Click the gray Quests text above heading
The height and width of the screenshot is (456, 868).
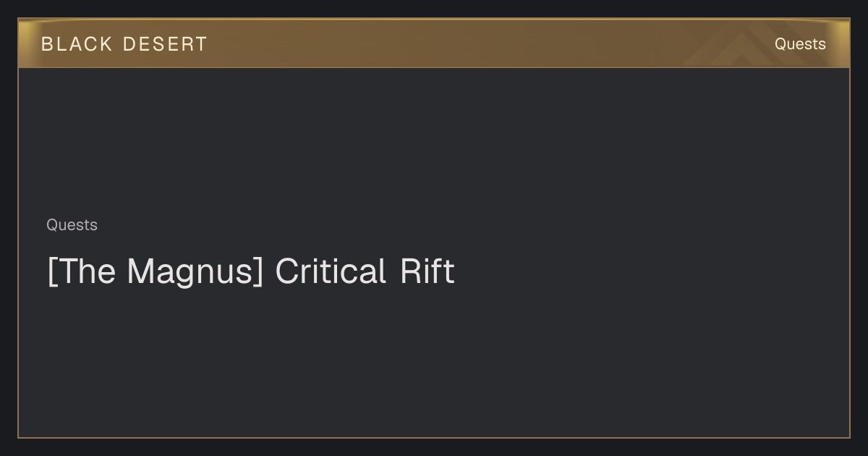(72, 225)
